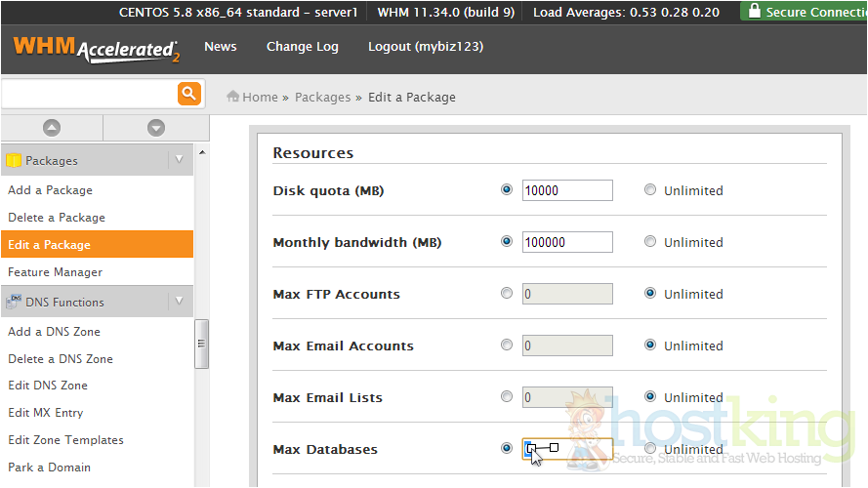Collapse the Packages section arrow
The height and width of the screenshot is (488, 868).
pyautogui.click(x=178, y=160)
